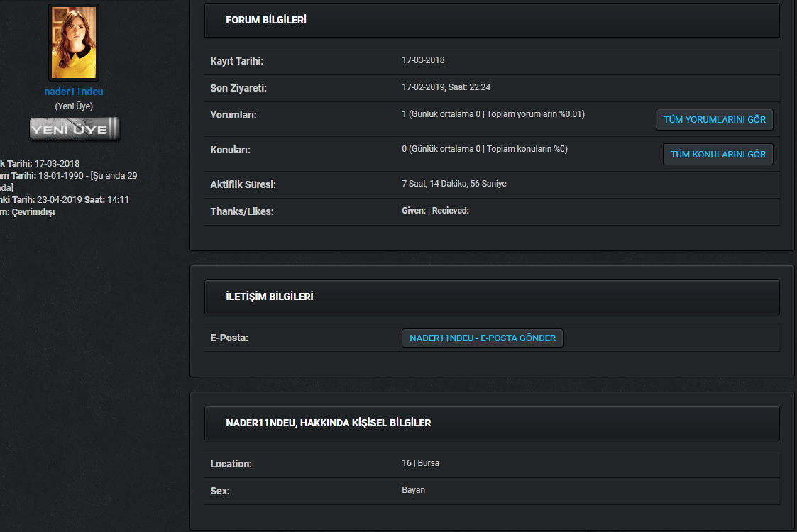Screen dimensions: 797x532
Task: Click the Aktiflik Süresi label
Action: 243,184
